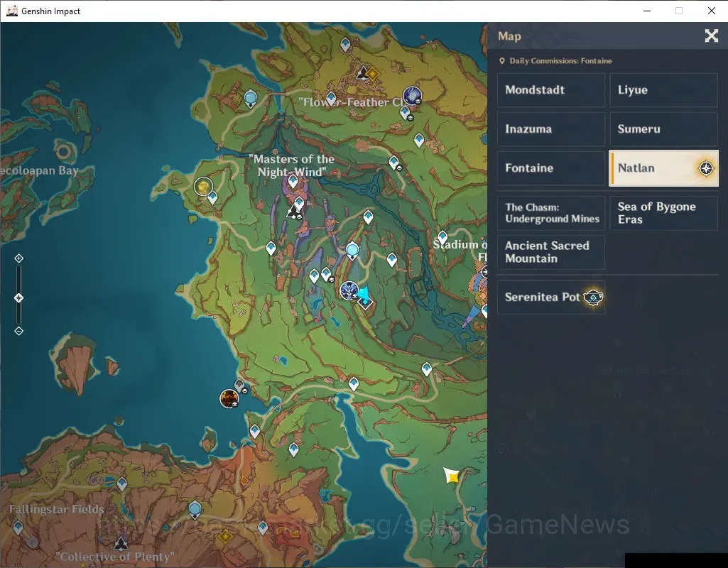Screen dimensions: 728x568
Task: Open Sea of Bygone Eras map
Action: [663, 213]
